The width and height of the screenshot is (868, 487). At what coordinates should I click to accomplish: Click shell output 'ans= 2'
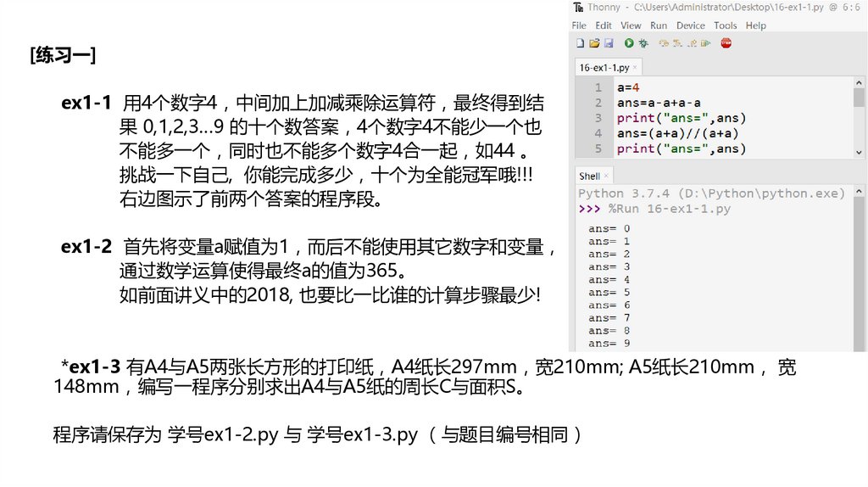pyautogui.click(x=609, y=255)
